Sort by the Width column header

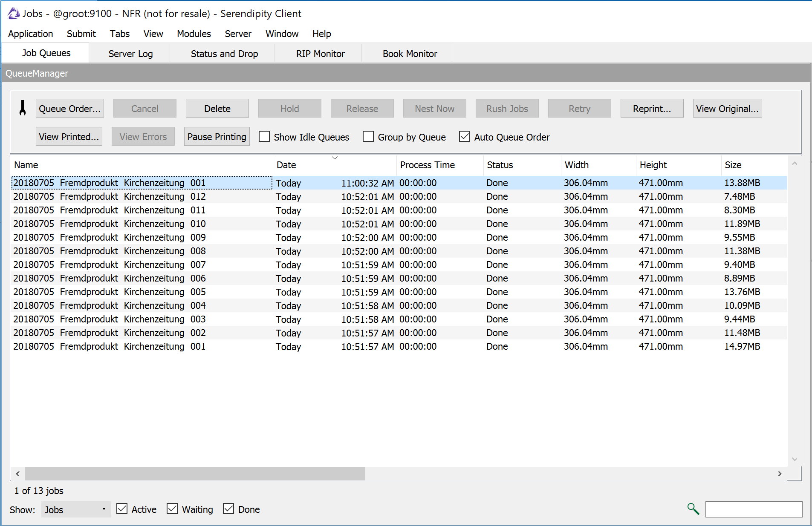(x=598, y=165)
